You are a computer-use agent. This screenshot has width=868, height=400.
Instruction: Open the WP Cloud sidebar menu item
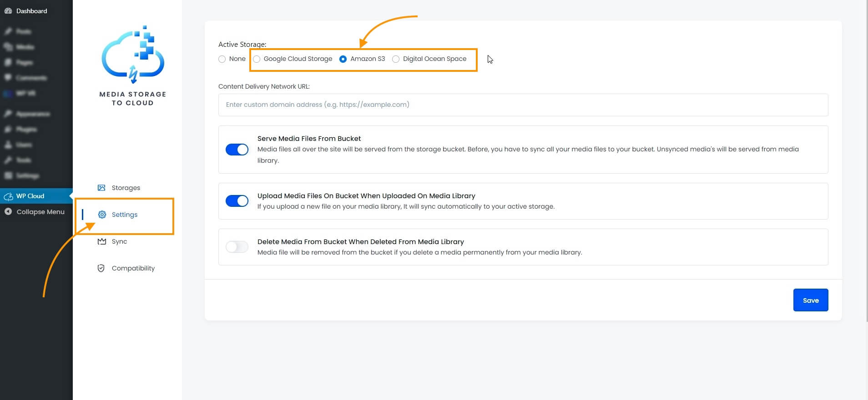[30, 196]
